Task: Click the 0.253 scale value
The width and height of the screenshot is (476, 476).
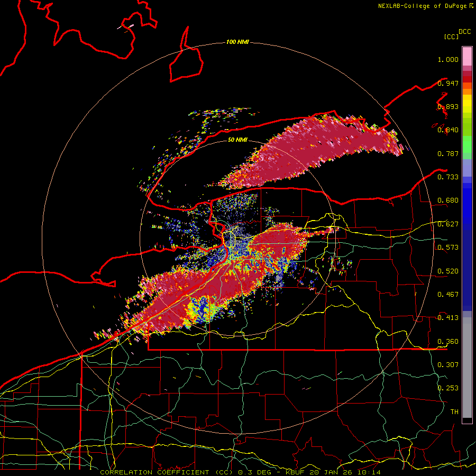Action: click(448, 388)
